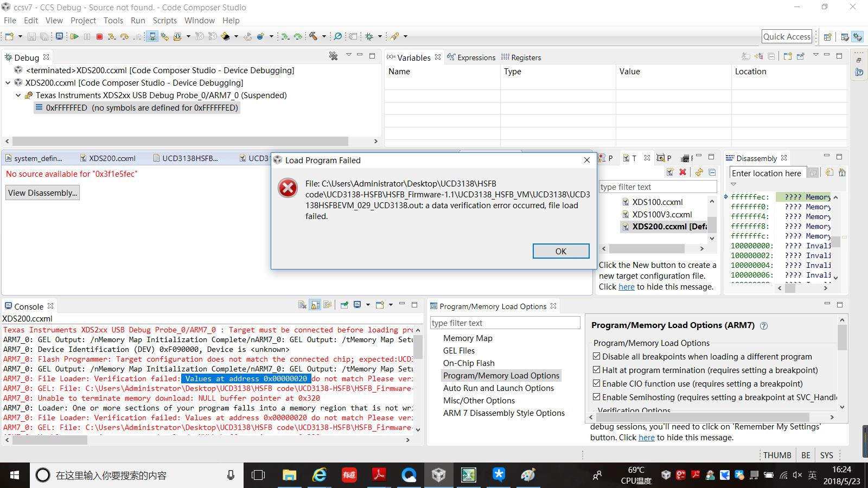This screenshot has width=868, height=488.
Task: Open dropdown next to Open Console icon
Action: click(x=391, y=305)
